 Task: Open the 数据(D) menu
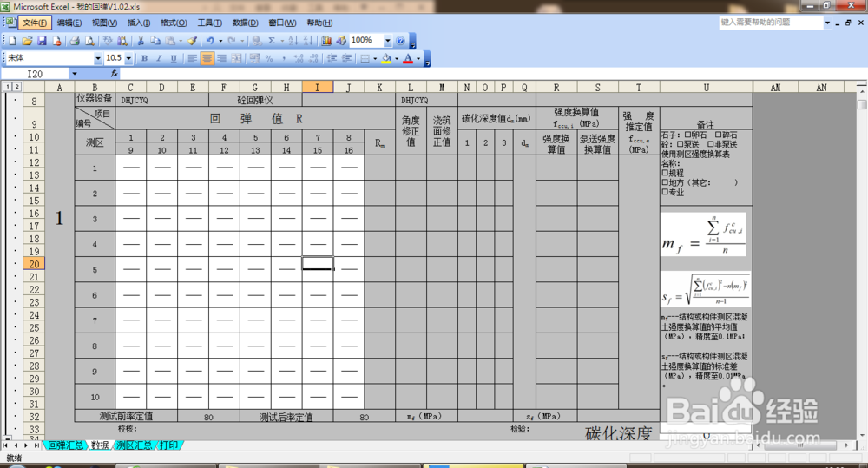[x=246, y=23]
